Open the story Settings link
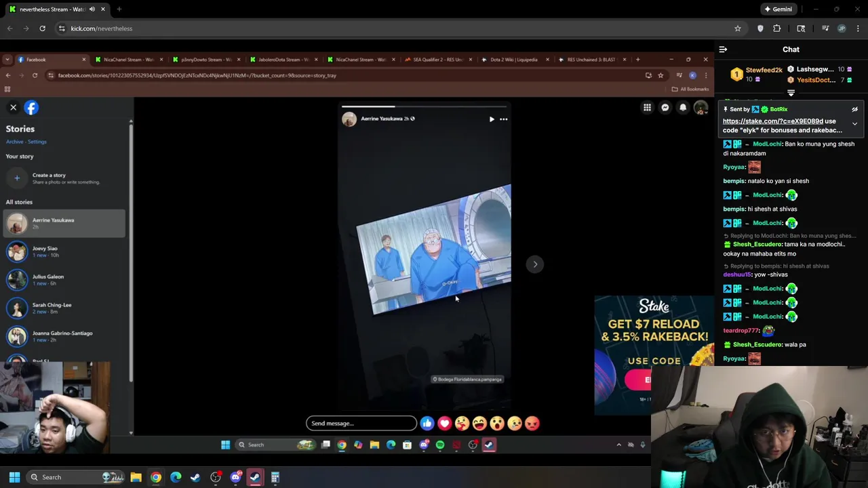The width and height of the screenshot is (868, 488). (37, 142)
